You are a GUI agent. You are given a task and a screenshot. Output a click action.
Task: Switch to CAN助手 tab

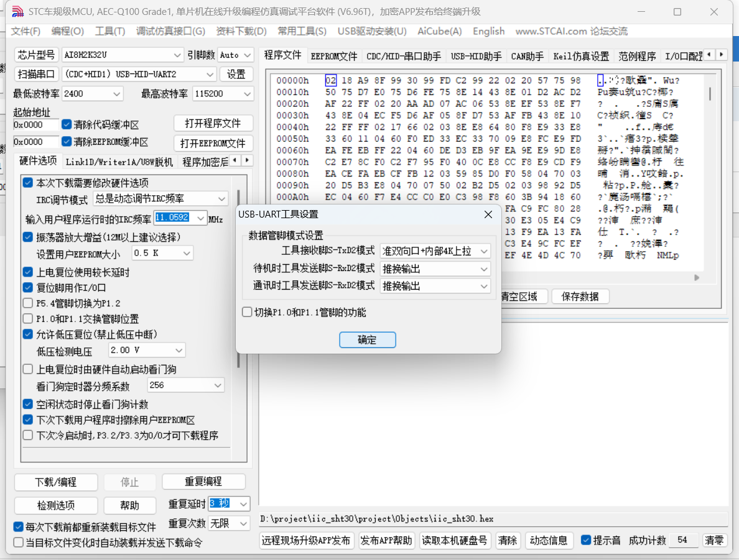[x=527, y=57]
